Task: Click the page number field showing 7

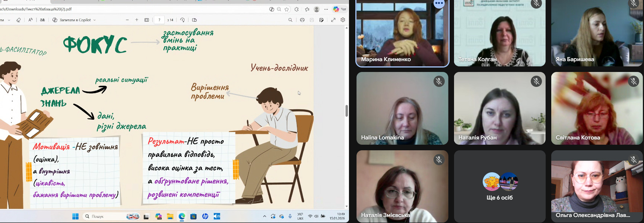Action: 159,20
